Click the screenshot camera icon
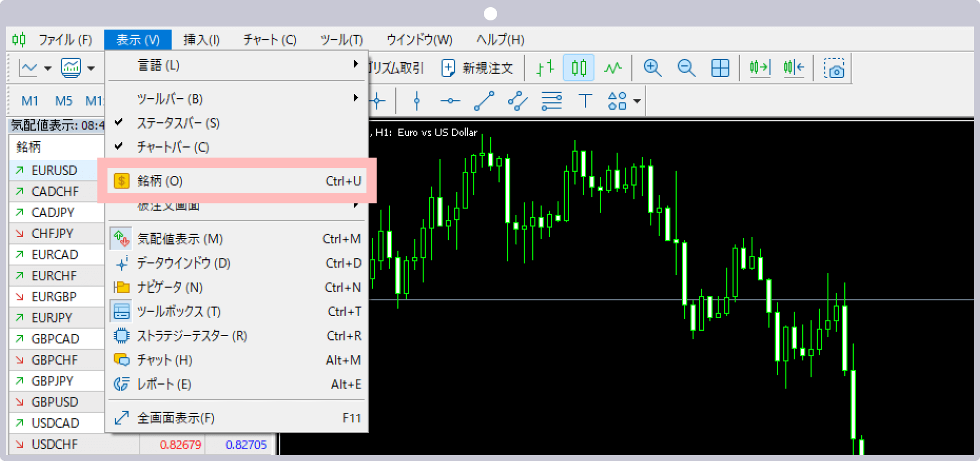 coord(834,68)
